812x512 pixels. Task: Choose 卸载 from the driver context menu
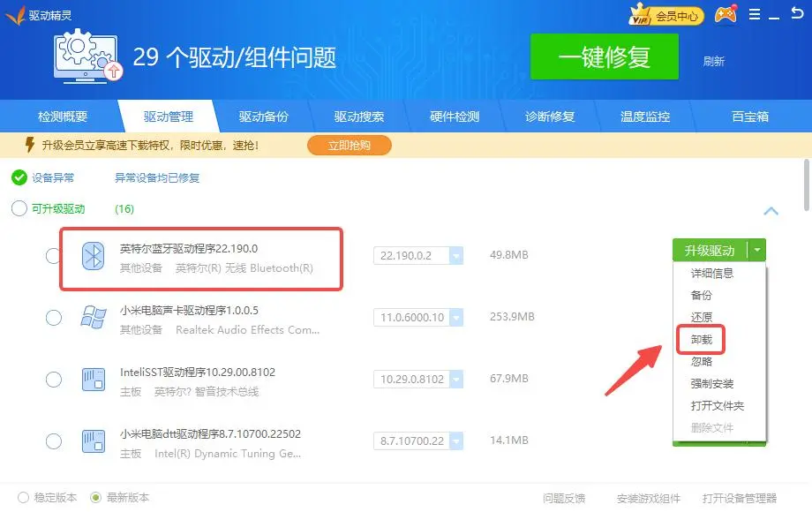[x=702, y=339]
